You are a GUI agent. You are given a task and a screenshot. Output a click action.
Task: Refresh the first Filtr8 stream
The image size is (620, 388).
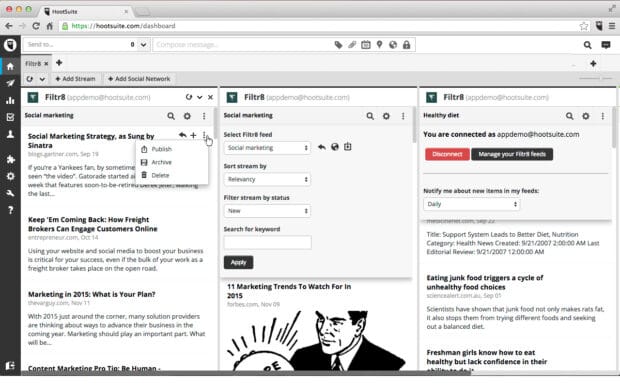[189, 97]
